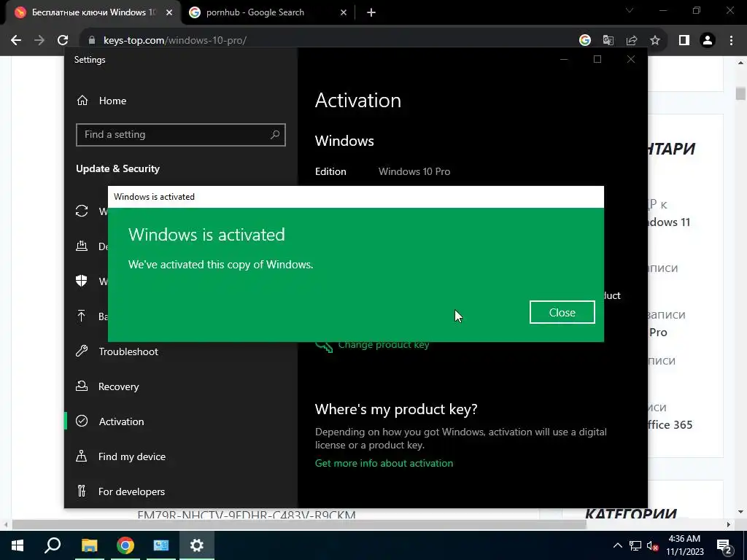
Task: Close the Windows is activated dialog
Action: [562, 312]
